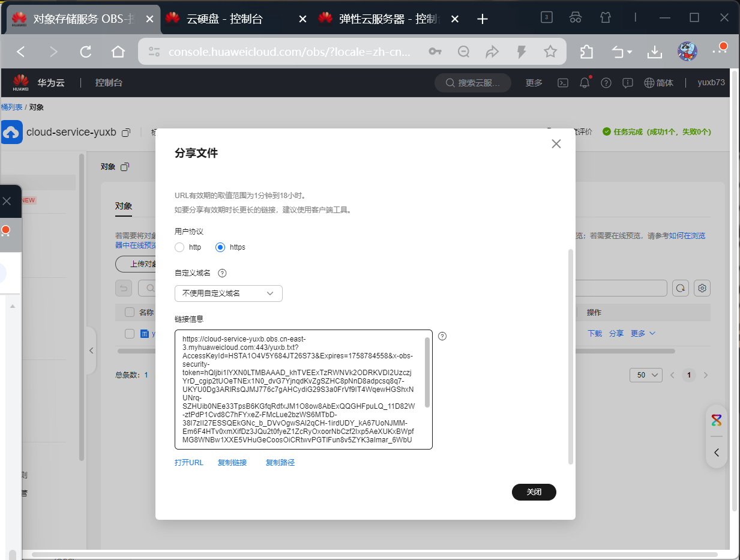740x560 pixels.
Task: Open the extensions puzzle icon
Action: (586, 52)
